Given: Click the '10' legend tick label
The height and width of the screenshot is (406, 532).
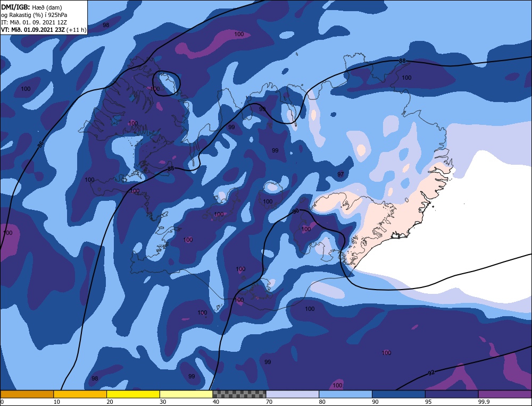Looking at the screenshot, I should [57, 402].
